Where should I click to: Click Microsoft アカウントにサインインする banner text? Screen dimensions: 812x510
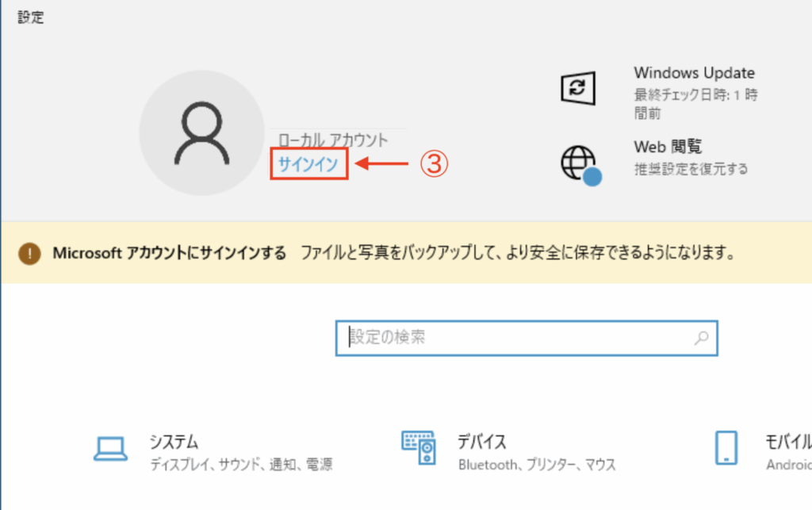[x=169, y=253]
